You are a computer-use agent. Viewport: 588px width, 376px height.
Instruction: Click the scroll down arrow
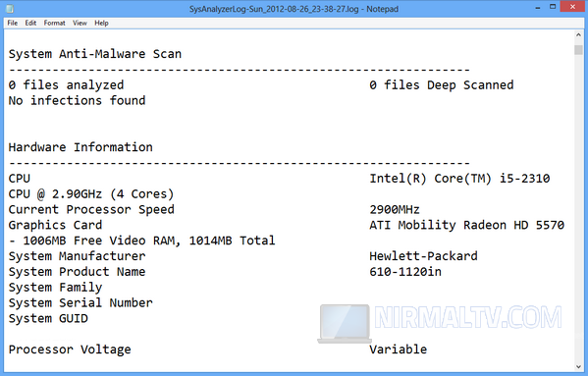(578, 366)
